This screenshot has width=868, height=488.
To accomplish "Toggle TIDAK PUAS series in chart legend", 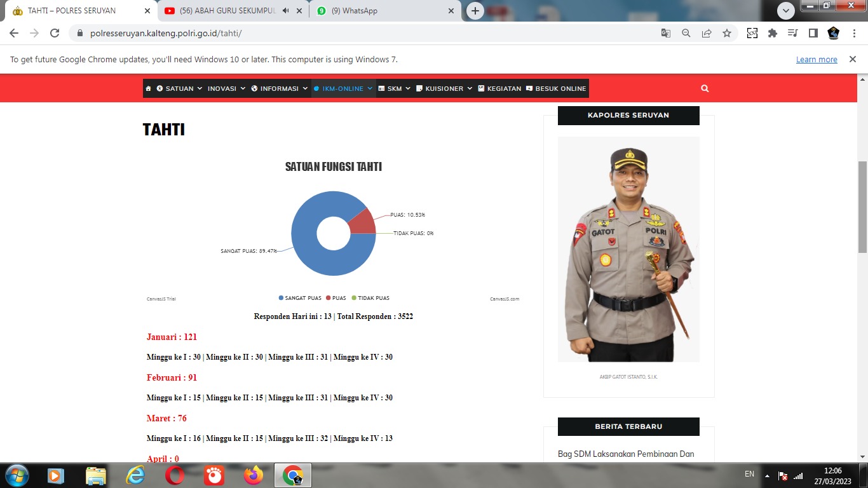I will [370, 298].
